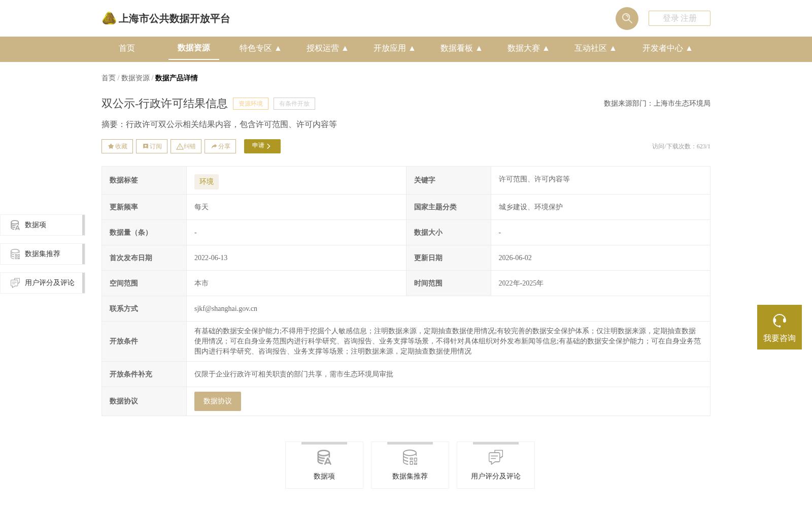Click the 申请 apply button
The image size is (812, 508).
click(x=262, y=146)
